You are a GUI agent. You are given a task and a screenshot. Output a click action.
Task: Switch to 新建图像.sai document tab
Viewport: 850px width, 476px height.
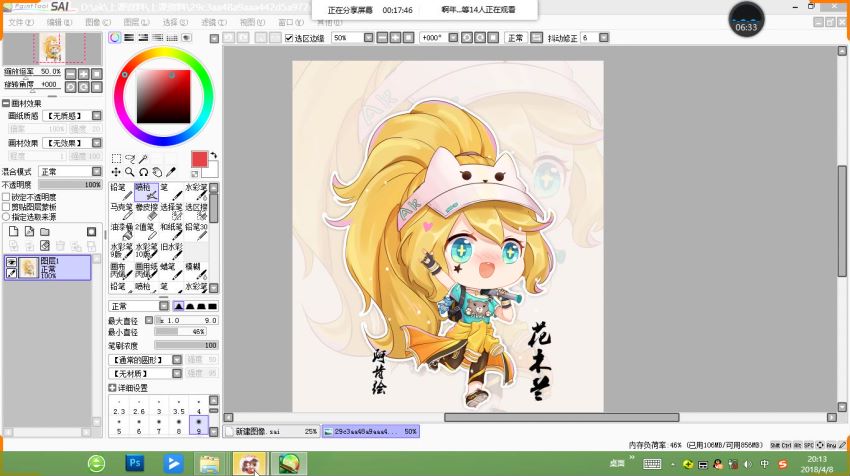(x=272, y=432)
